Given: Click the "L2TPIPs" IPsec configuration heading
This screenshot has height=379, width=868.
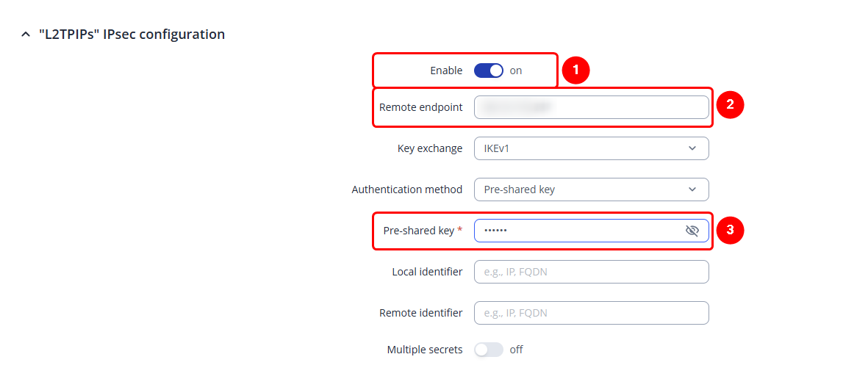Looking at the screenshot, I should (x=132, y=35).
